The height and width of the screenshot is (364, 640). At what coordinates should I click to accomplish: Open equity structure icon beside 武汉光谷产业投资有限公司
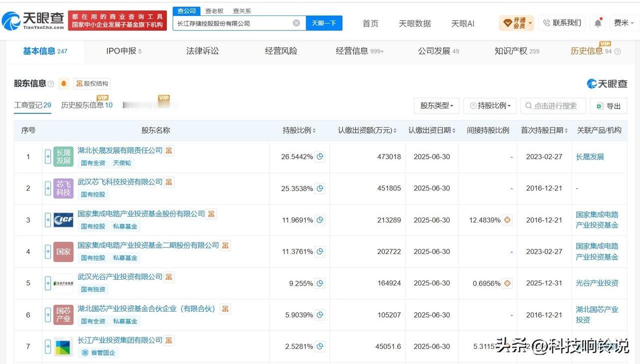coord(169,277)
